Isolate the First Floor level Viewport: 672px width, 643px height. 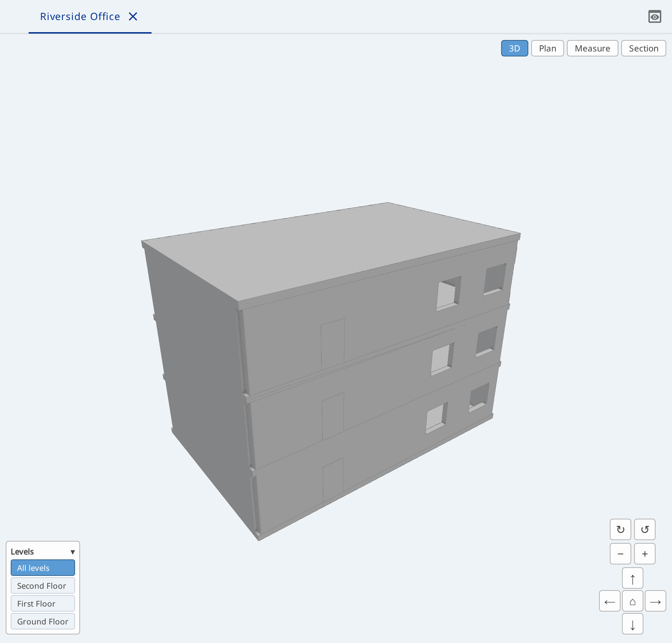pyautogui.click(x=43, y=603)
